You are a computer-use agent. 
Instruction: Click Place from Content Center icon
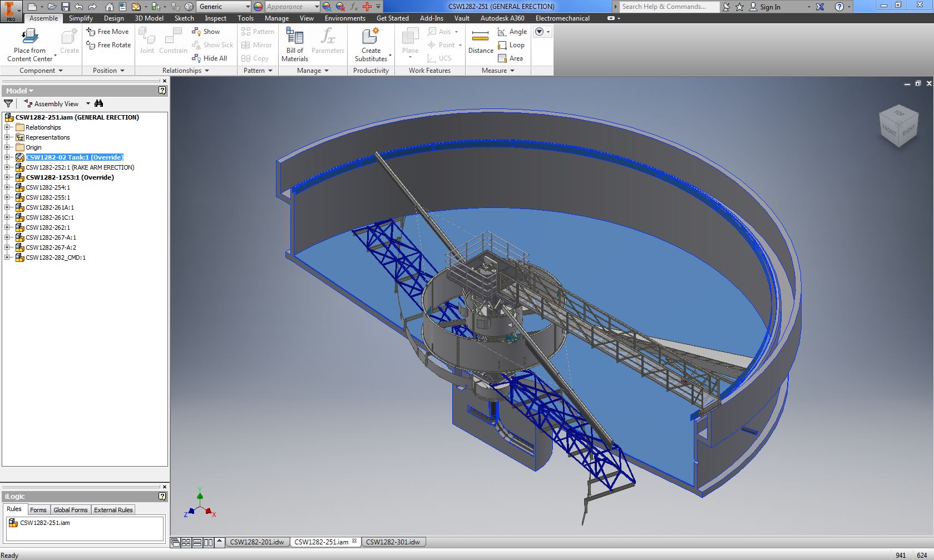tap(29, 38)
